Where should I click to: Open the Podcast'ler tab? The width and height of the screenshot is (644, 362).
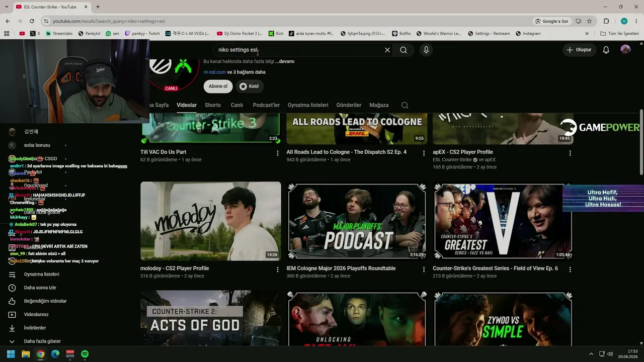(x=266, y=105)
